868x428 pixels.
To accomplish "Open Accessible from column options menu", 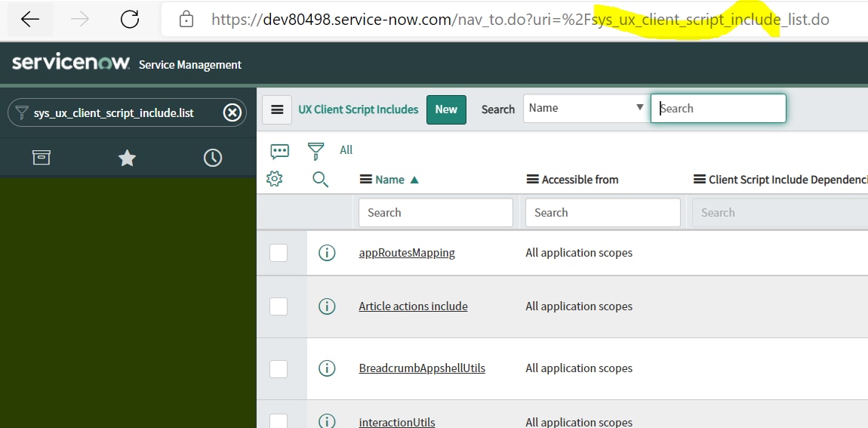I will click(x=532, y=180).
